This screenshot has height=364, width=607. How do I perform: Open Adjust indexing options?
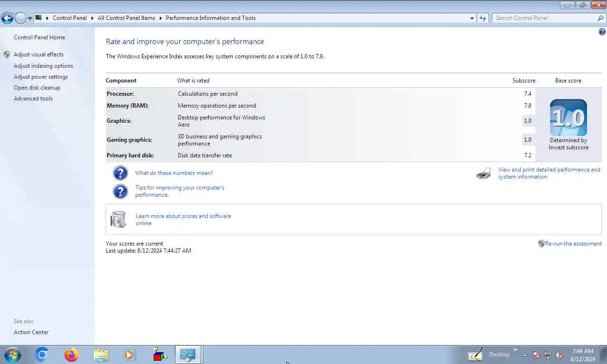(43, 66)
